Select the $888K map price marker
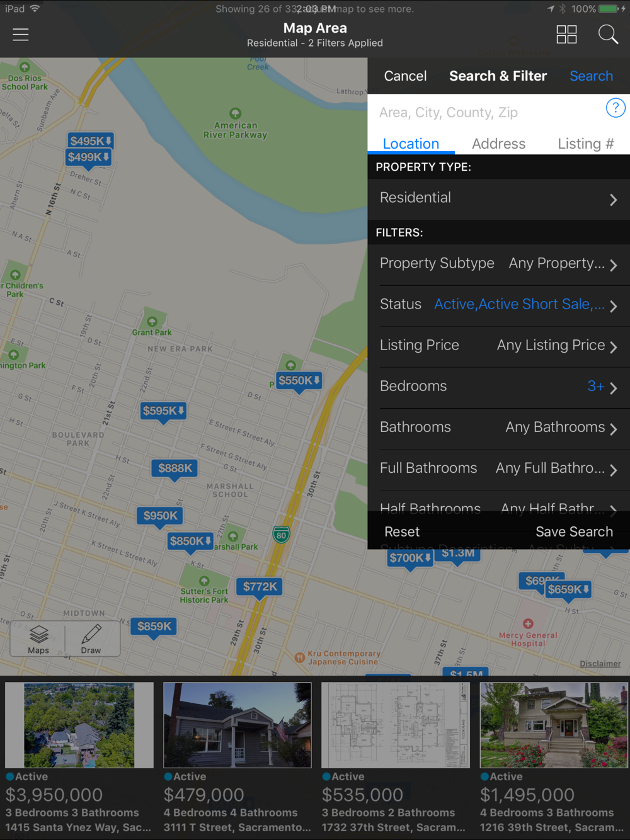This screenshot has width=630, height=840. click(175, 468)
